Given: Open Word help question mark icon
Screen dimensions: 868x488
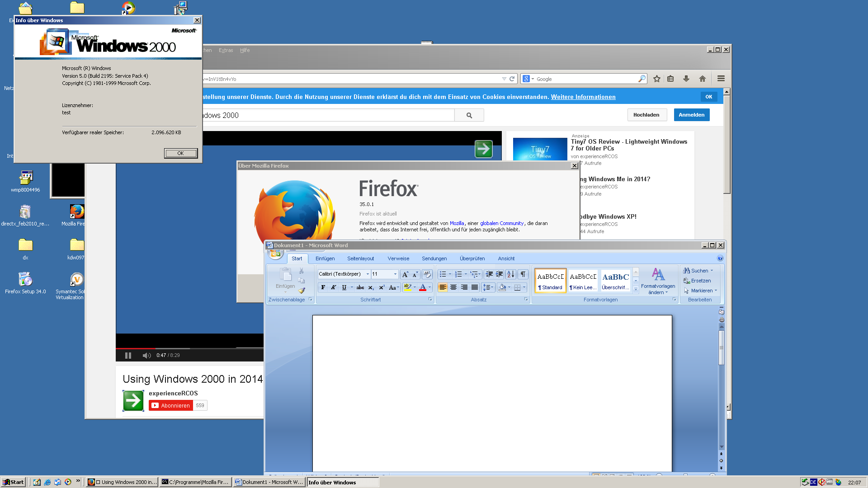Looking at the screenshot, I should click(720, 258).
